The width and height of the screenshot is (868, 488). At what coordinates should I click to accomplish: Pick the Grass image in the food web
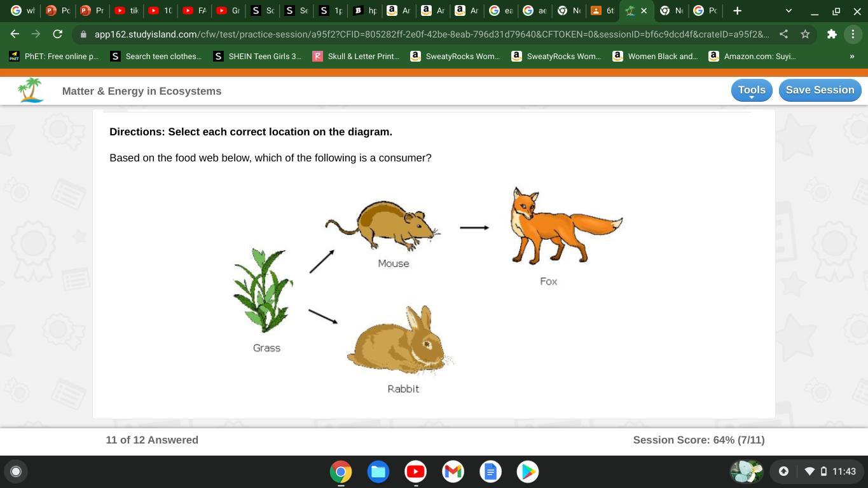click(263, 291)
